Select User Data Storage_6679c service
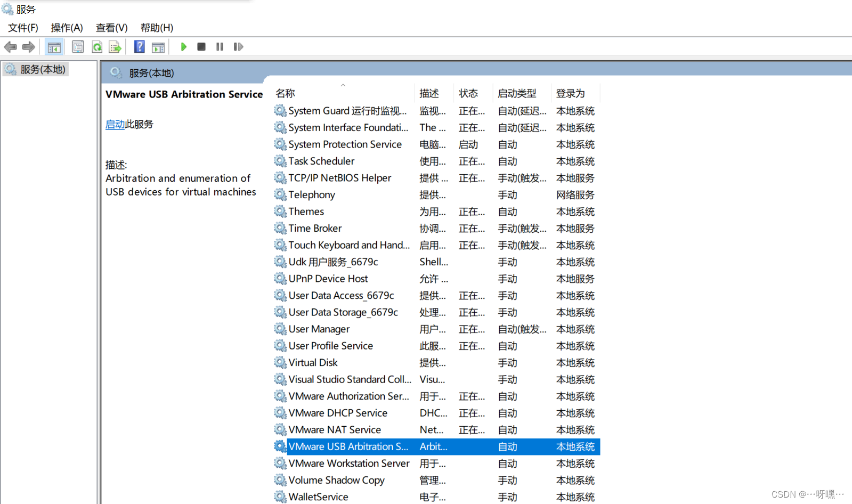This screenshot has width=852, height=504. click(x=437, y=312)
